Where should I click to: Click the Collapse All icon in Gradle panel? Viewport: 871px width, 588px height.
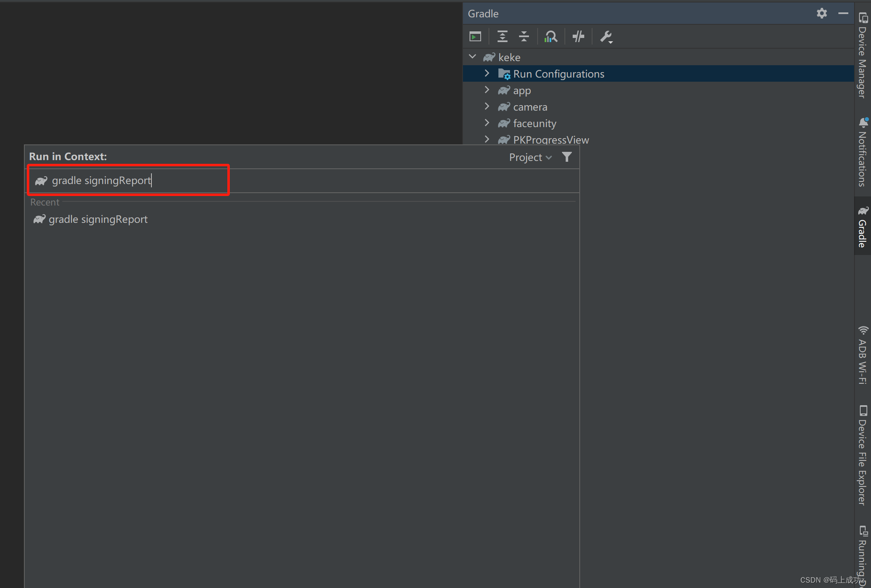tap(524, 36)
